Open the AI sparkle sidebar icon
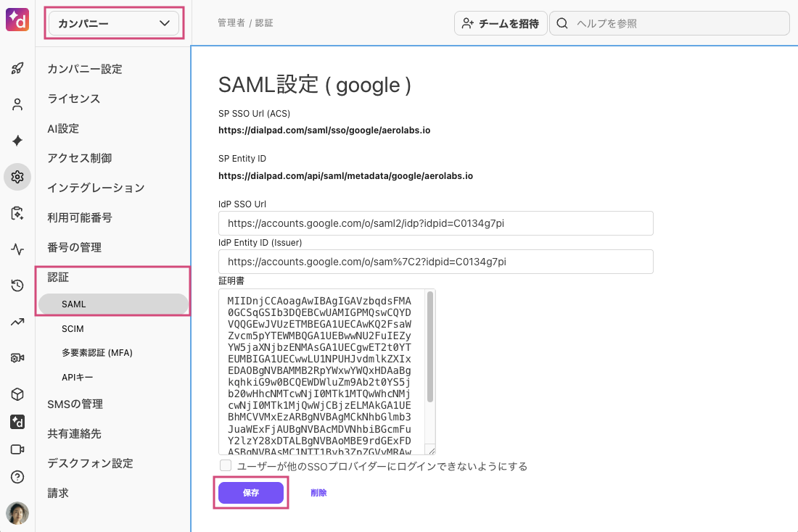798x532 pixels. click(17, 141)
